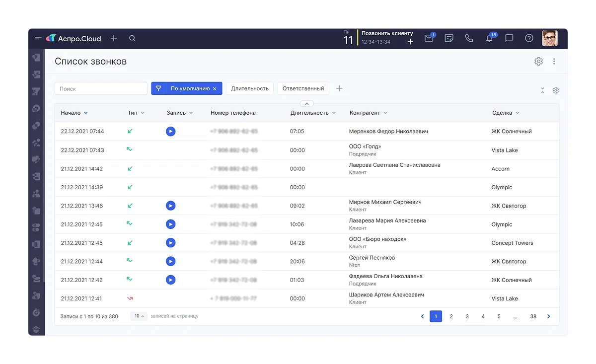
Task: Open the mail inbox icon
Action: pos(429,38)
